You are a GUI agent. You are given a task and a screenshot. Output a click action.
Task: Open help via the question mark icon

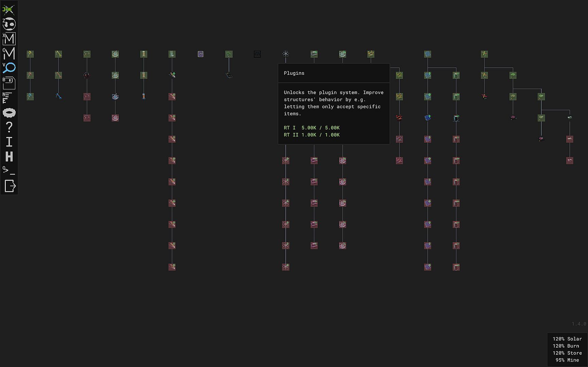click(x=9, y=127)
